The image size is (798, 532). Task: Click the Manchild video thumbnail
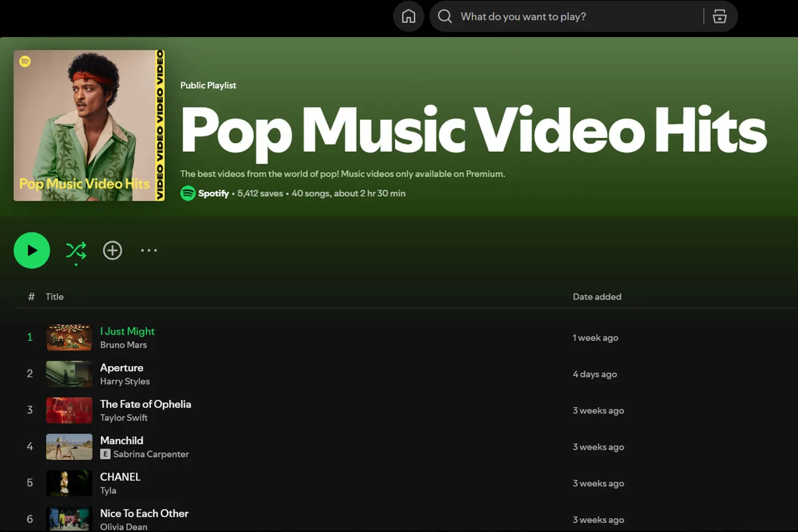point(69,447)
